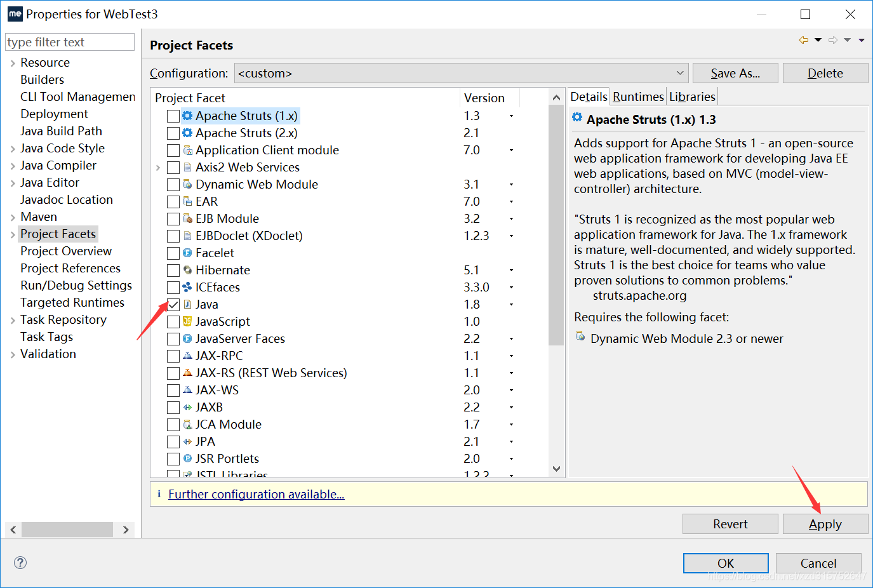Switch to the Runtimes tab
The image size is (873, 588).
(638, 97)
